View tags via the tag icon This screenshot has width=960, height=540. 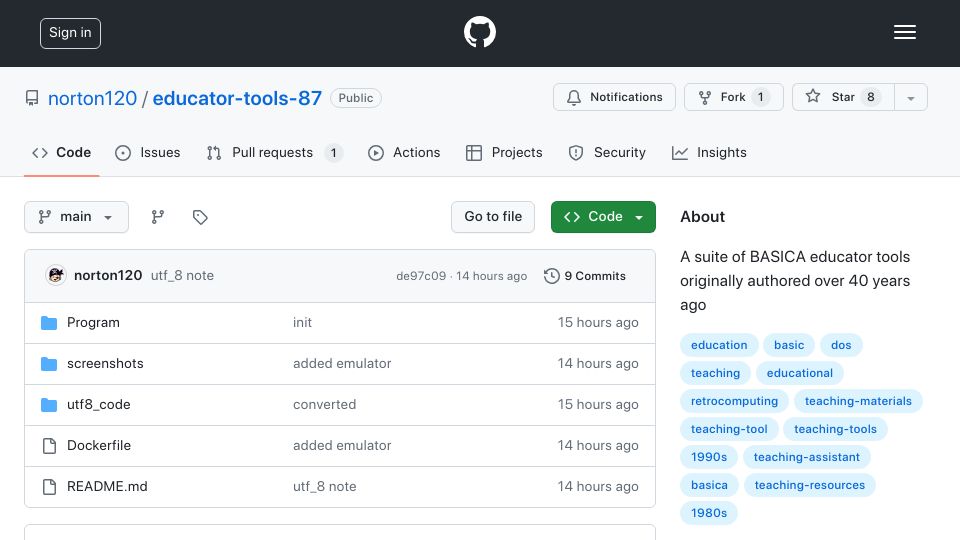200,217
